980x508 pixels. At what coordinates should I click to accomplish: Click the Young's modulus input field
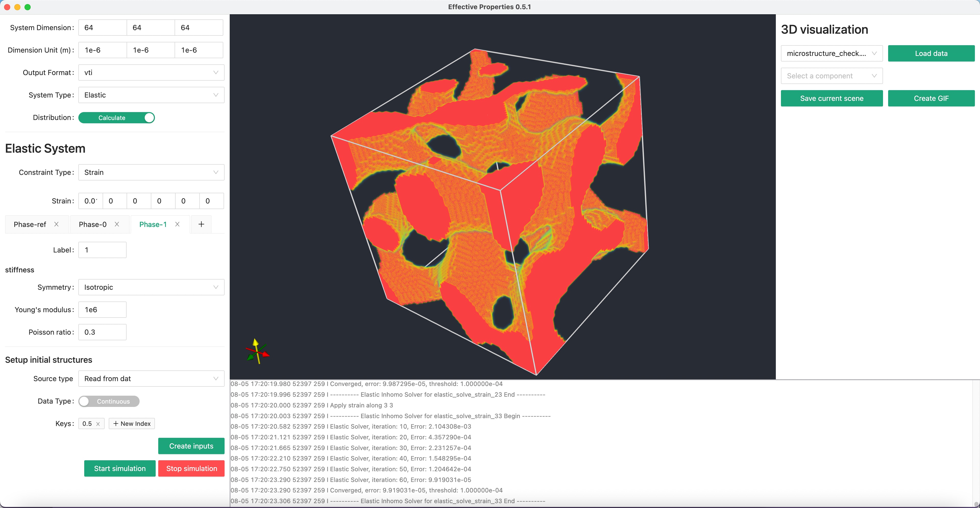pyautogui.click(x=102, y=309)
